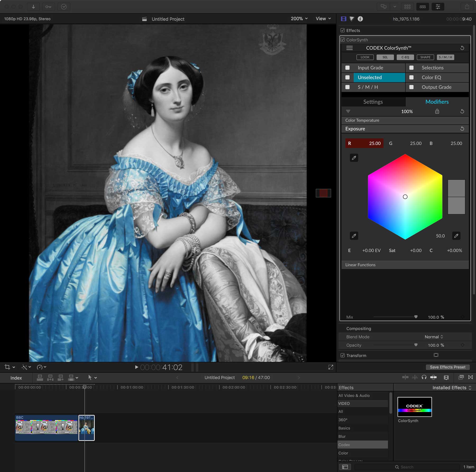Open the crop tool dropdown
476x472 pixels.
click(10, 367)
